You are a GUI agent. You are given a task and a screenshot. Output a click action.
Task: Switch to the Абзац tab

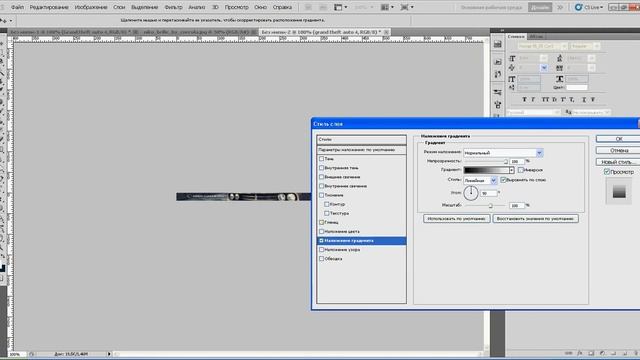(x=536, y=36)
